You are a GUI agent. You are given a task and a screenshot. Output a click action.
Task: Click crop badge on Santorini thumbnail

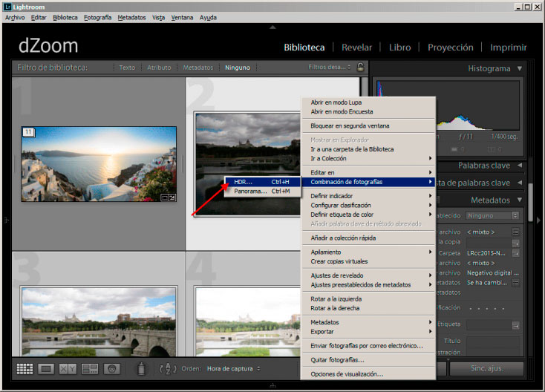tap(165, 197)
